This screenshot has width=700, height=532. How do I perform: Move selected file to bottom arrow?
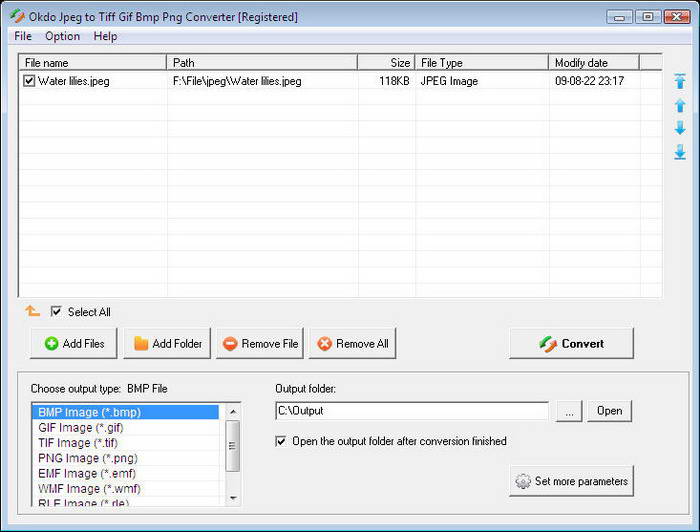[x=680, y=152]
